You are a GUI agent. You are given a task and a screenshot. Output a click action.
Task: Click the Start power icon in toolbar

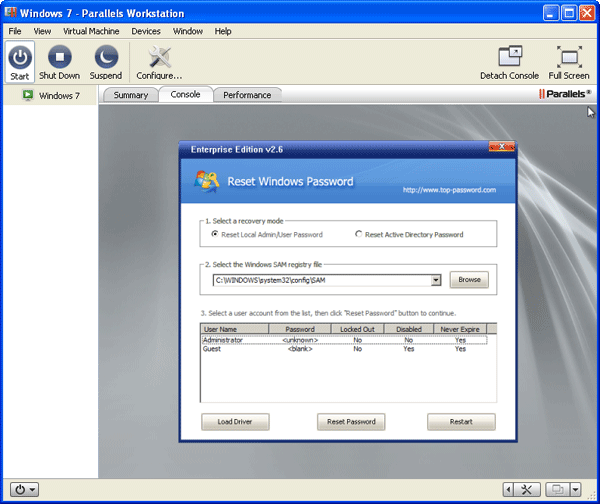pos(20,59)
